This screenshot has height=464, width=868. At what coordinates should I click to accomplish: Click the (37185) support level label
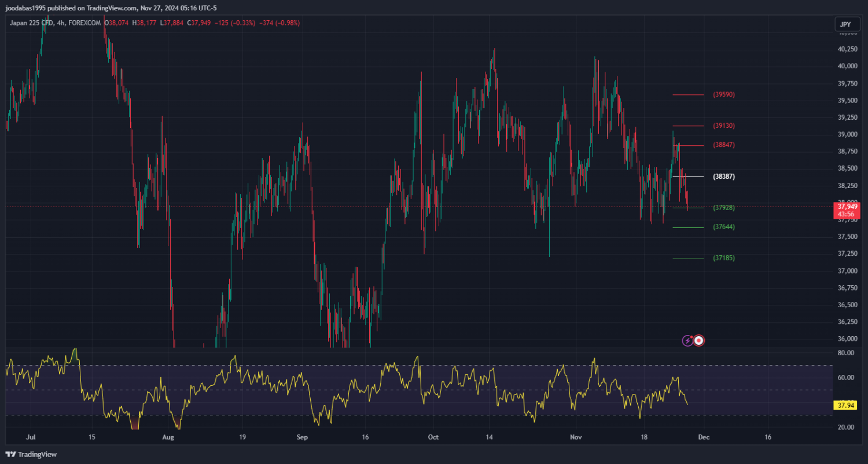tap(724, 258)
